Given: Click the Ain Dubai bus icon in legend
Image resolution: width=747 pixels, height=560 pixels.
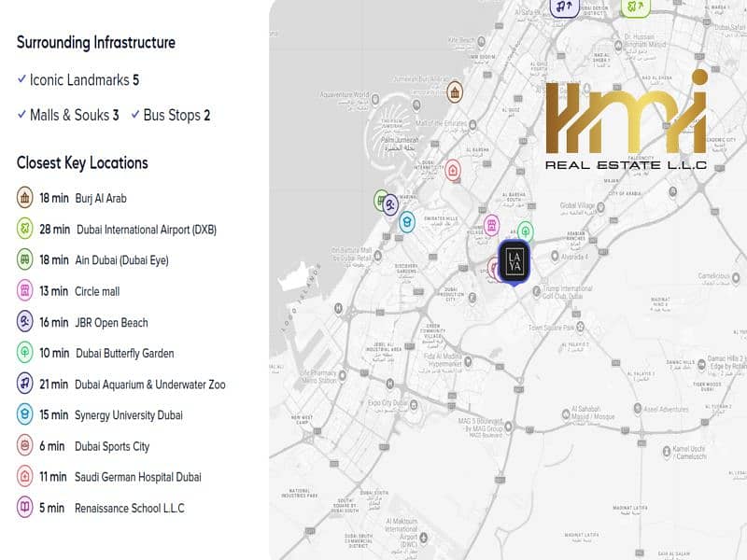Looking at the screenshot, I should (x=25, y=259).
